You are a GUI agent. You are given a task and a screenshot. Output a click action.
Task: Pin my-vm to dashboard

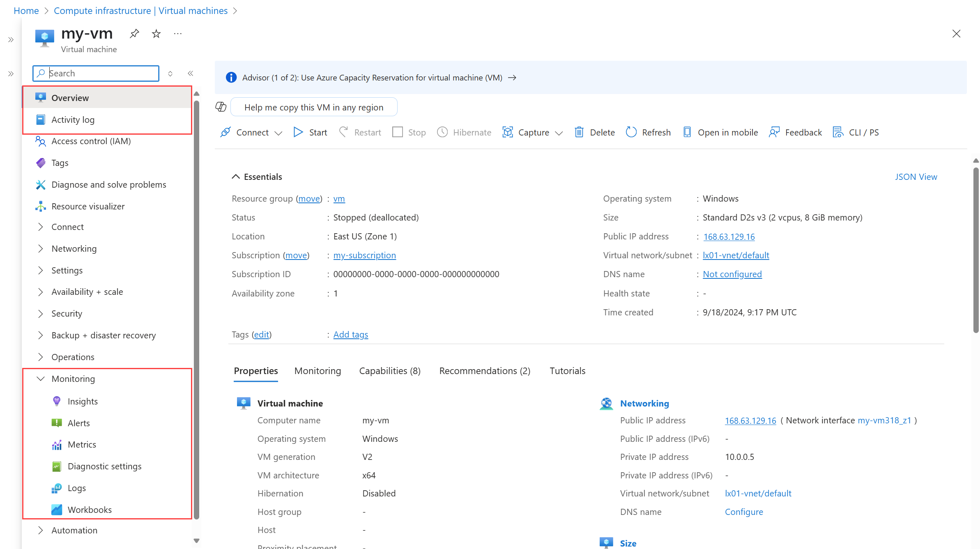tap(134, 34)
